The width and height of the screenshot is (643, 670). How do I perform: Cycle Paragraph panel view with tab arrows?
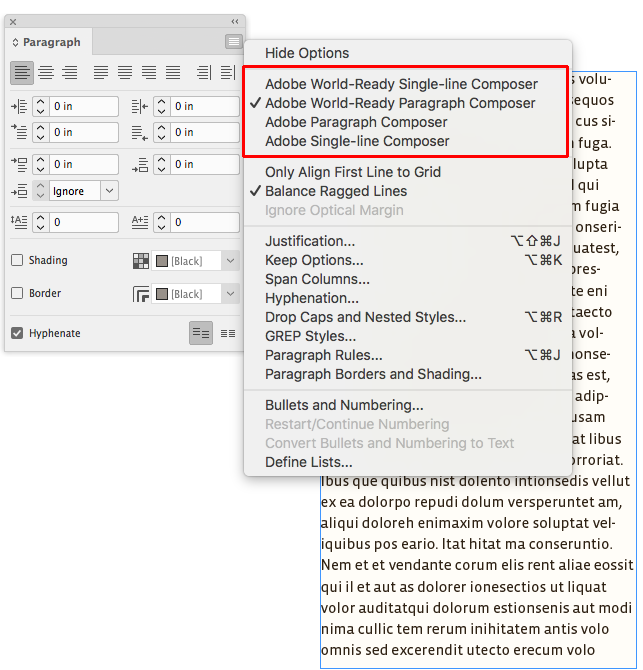point(15,42)
